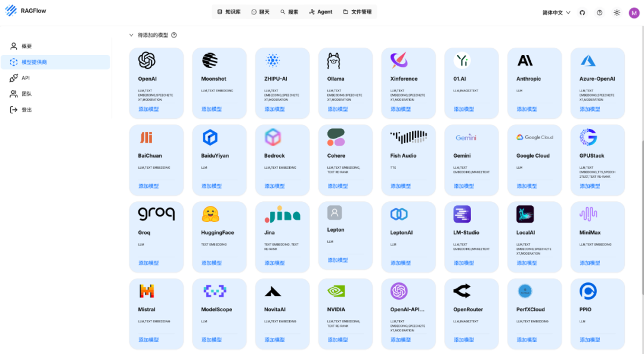Click the Google Cloud logo

pos(535,137)
